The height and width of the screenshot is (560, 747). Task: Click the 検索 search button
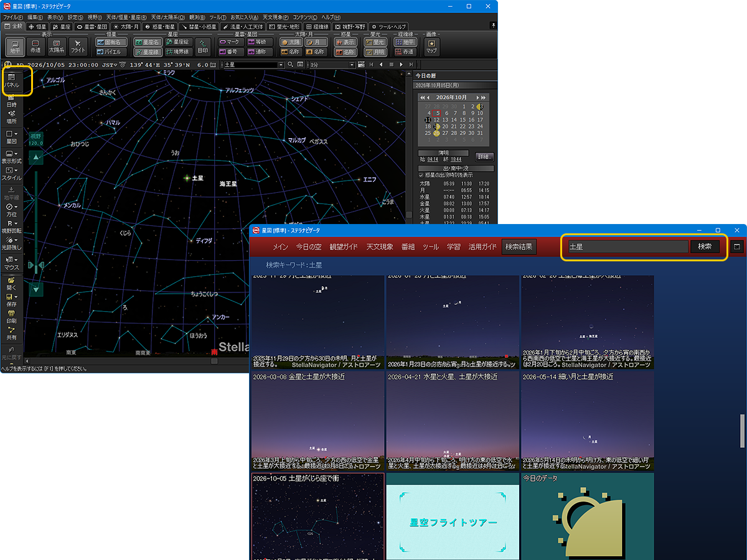pyautogui.click(x=705, y=246)
